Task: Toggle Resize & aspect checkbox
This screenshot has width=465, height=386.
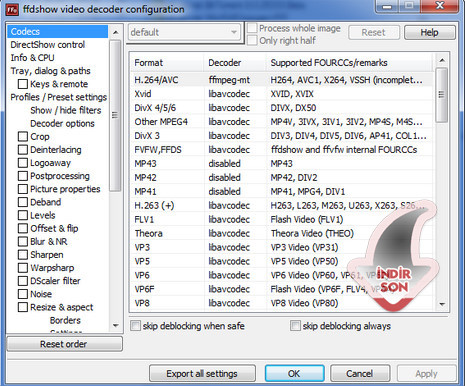Action: pos(23,307)
